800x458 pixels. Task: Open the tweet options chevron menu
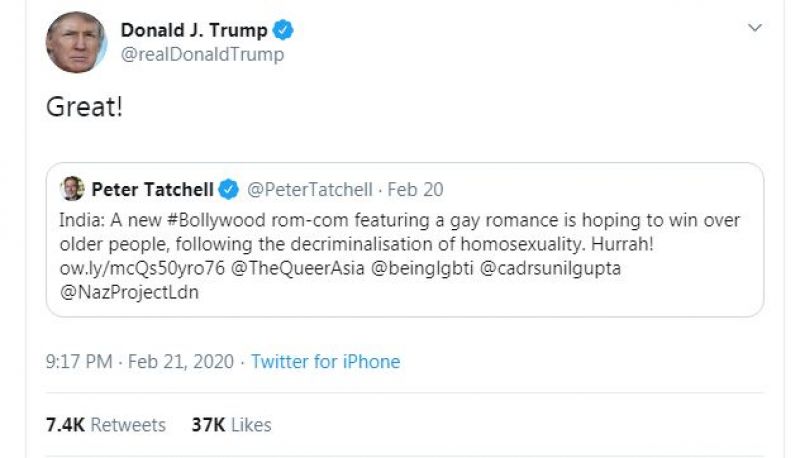(x=755, y=28)
